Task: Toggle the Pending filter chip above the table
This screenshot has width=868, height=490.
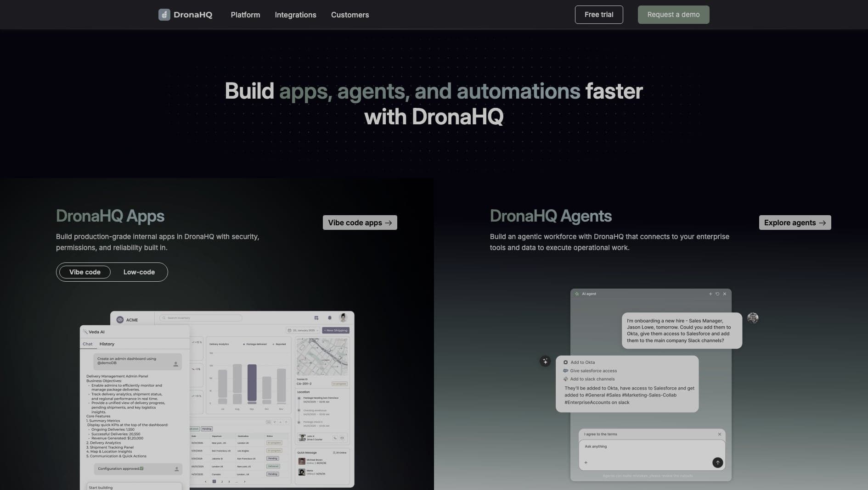Action: click(x=207, y=429)
